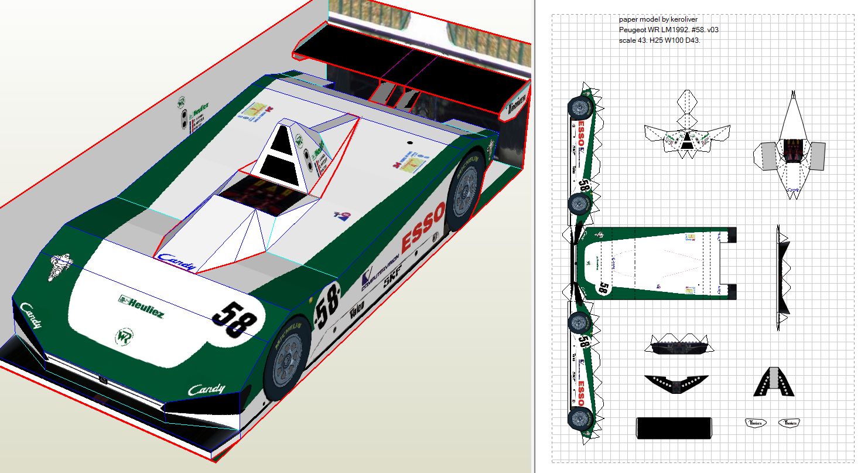Click the vertical divider between 3D and 2D views
Screen dimensions: 868x473
click(533, 234)
